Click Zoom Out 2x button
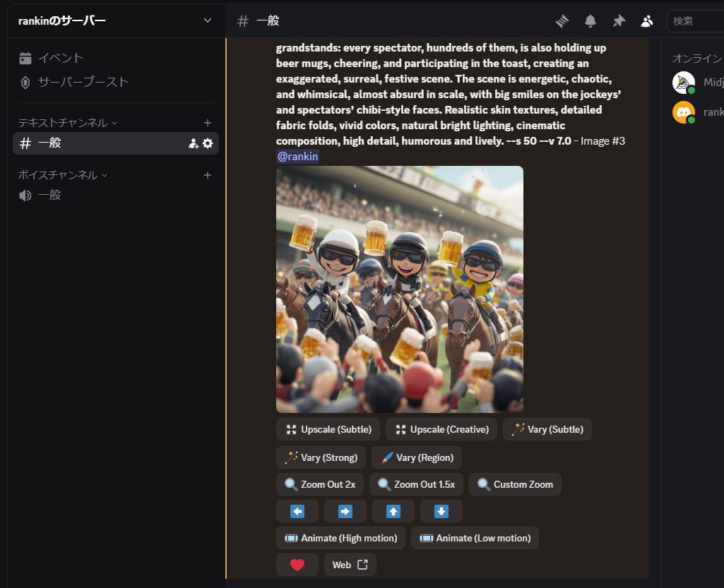The width and height of the screenshot is (724, 588). pos(320,484)
